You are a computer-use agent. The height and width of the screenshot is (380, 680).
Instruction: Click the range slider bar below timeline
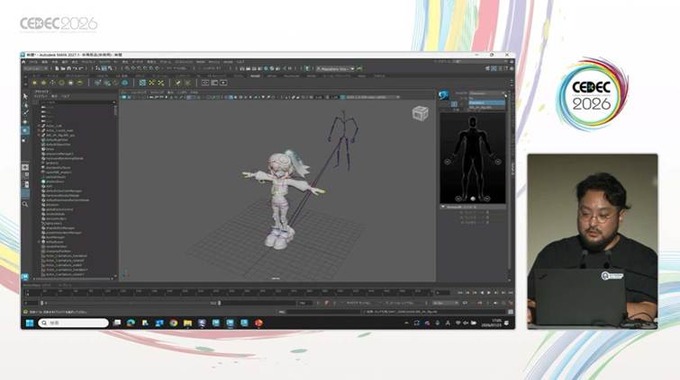[130, 303]
